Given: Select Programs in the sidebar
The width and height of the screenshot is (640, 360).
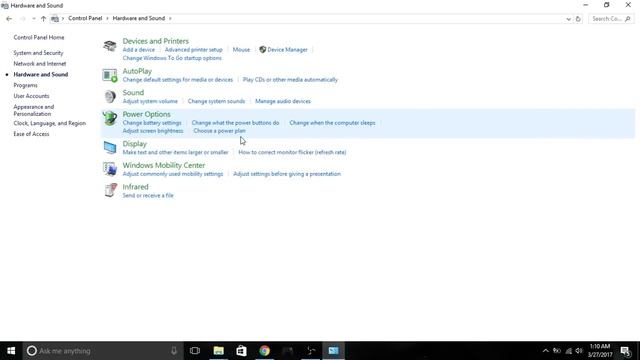Looking at the screenshot, I should [25, 85].
